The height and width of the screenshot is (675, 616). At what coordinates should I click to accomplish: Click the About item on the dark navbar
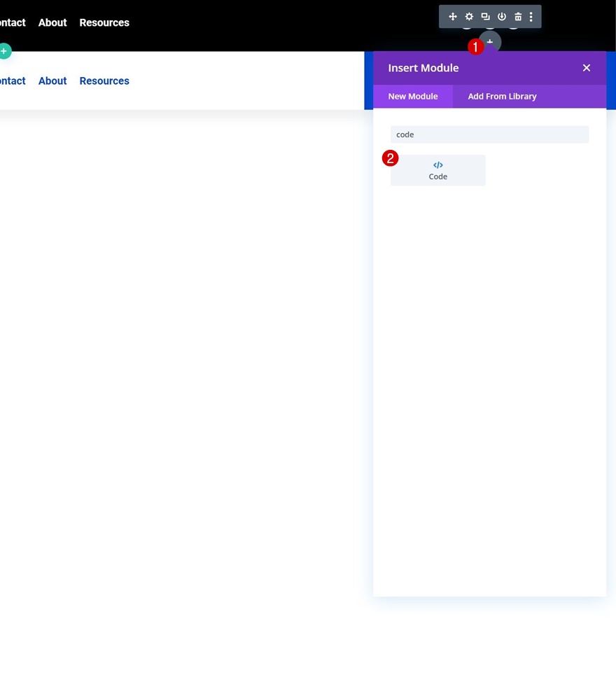tap(52, 22)
